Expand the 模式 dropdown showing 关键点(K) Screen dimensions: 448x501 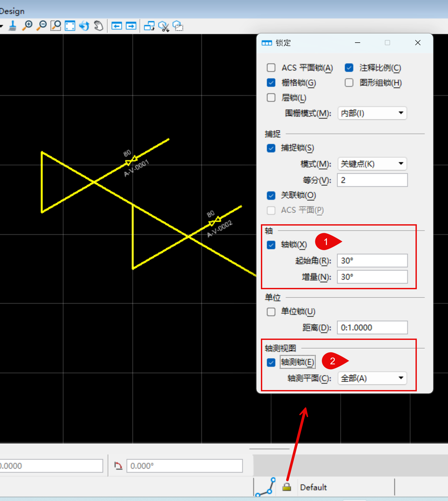(372, 164)
